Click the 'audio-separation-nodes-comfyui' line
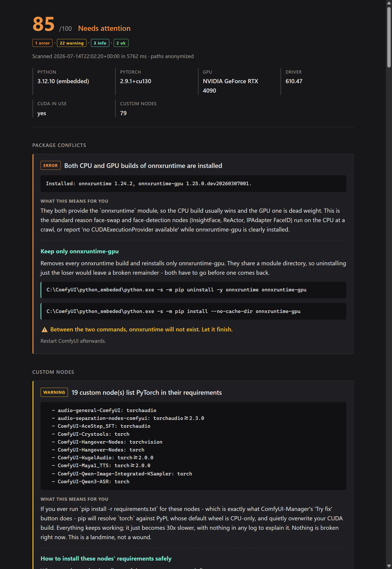 click(128, 418)
